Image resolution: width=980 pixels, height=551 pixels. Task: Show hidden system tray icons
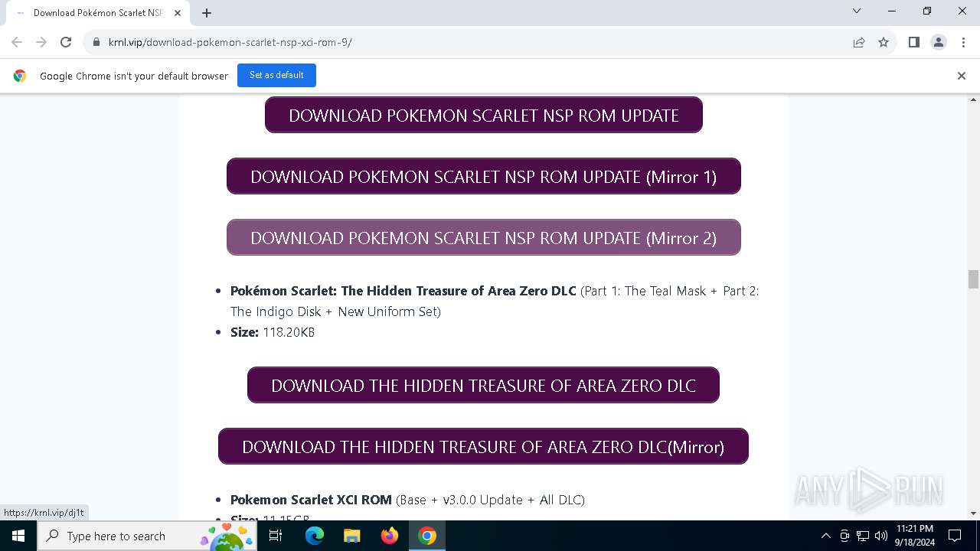pos(825,536)
